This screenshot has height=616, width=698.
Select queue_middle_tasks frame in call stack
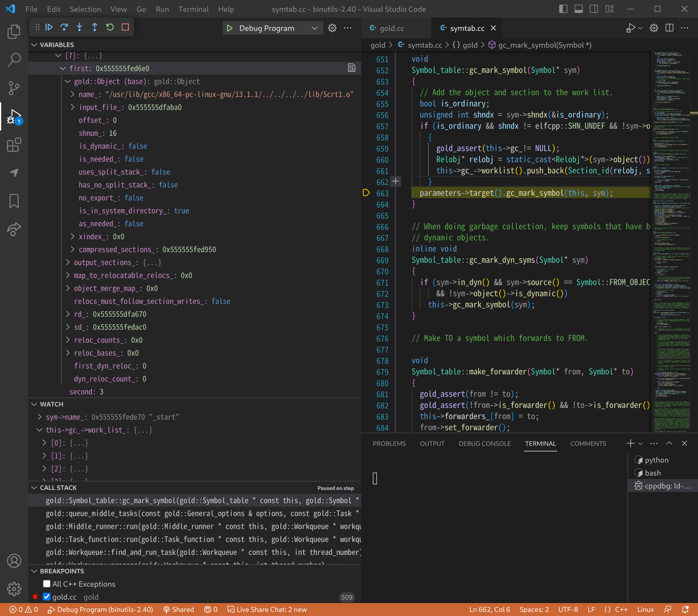(195, 514)
